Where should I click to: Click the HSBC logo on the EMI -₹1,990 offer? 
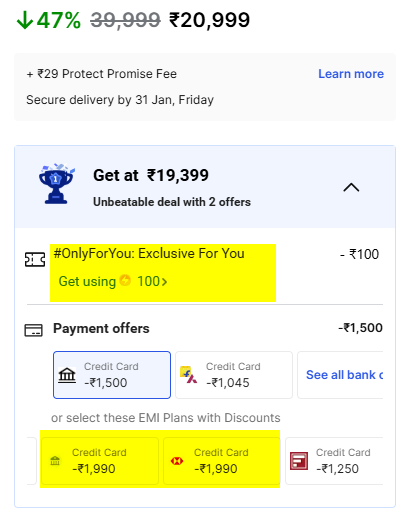(177, 461)
